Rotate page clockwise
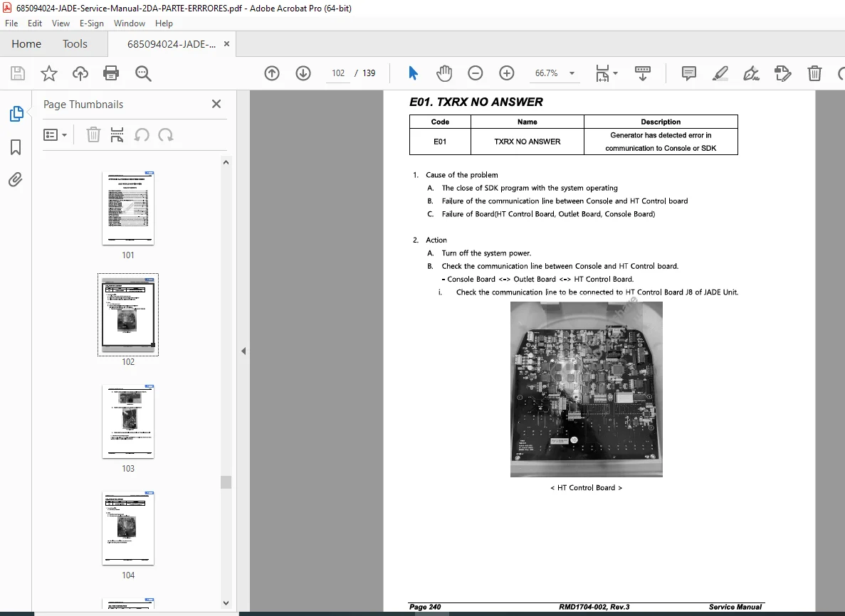The image size is (845, 616). click(x=165, y=134)
